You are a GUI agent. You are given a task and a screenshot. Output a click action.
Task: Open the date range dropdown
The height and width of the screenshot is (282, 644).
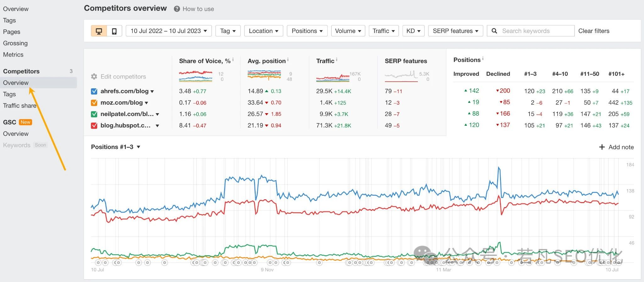pyautogui.click(x=169, y=31)
